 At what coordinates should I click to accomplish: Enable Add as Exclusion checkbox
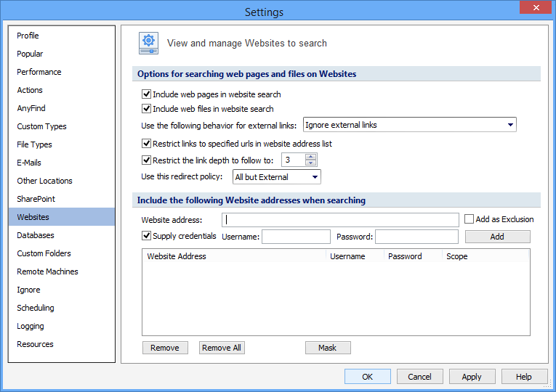coord(470,219)
